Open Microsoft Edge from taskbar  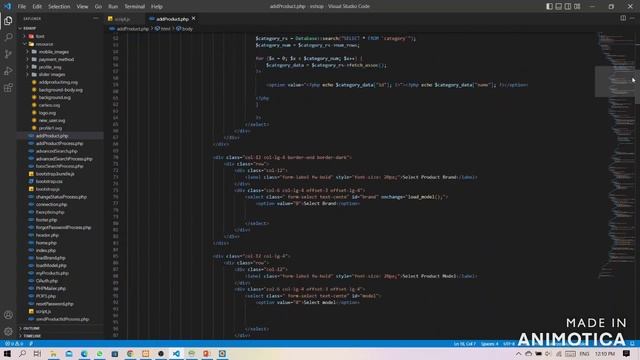coord(84,353)
